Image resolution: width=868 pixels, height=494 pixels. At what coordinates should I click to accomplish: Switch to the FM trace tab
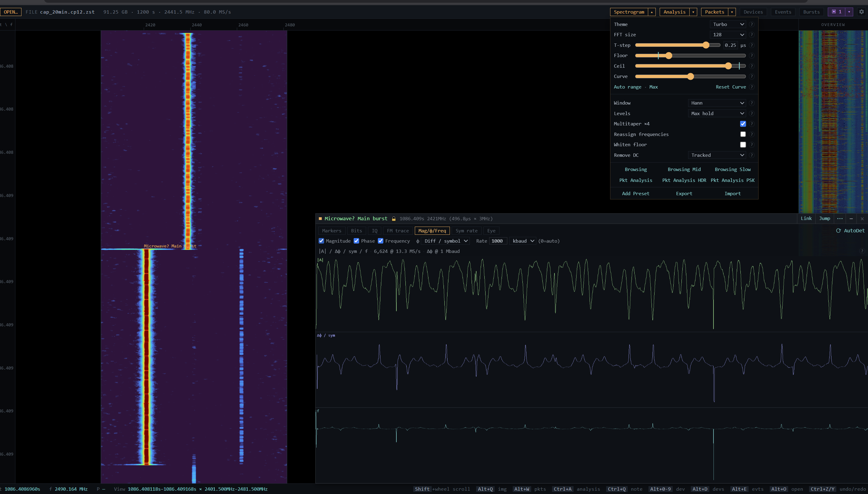(x=398, y=231)
